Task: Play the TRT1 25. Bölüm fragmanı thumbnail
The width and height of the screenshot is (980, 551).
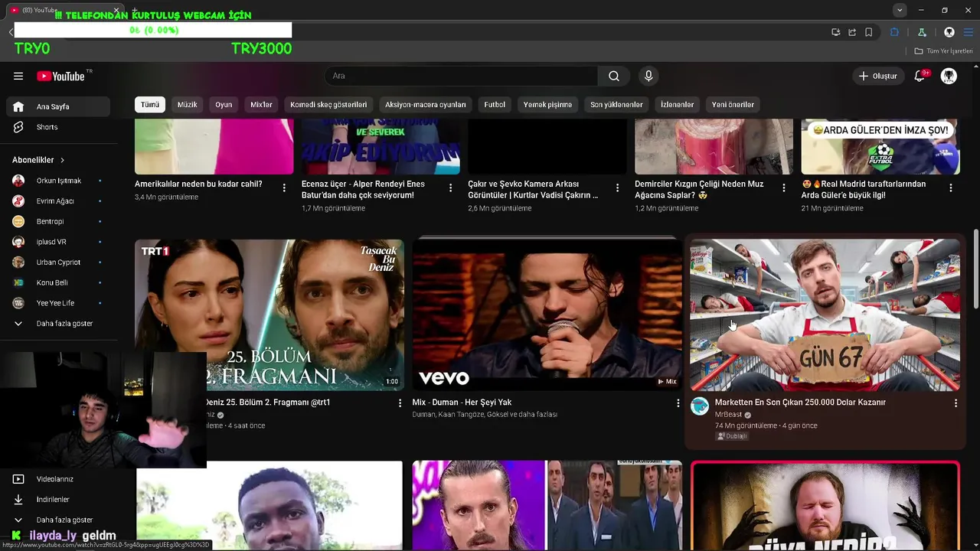Action: (269, 315)
